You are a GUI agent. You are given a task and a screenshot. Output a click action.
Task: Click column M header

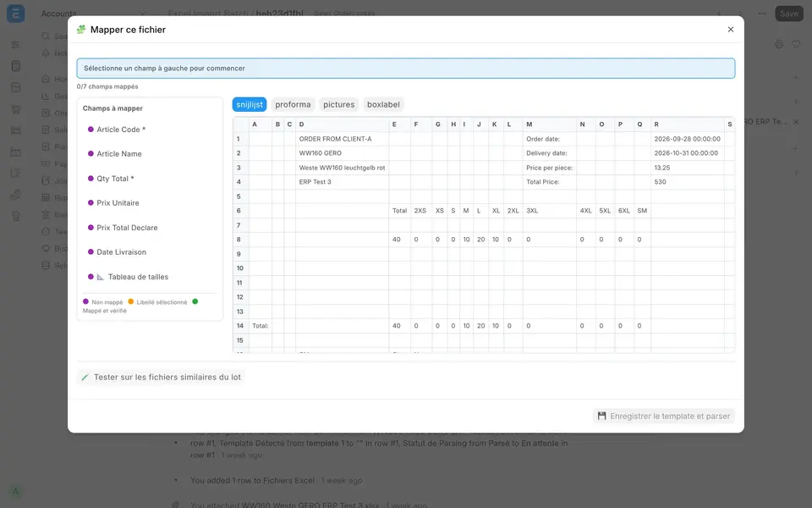pos(550,124)
